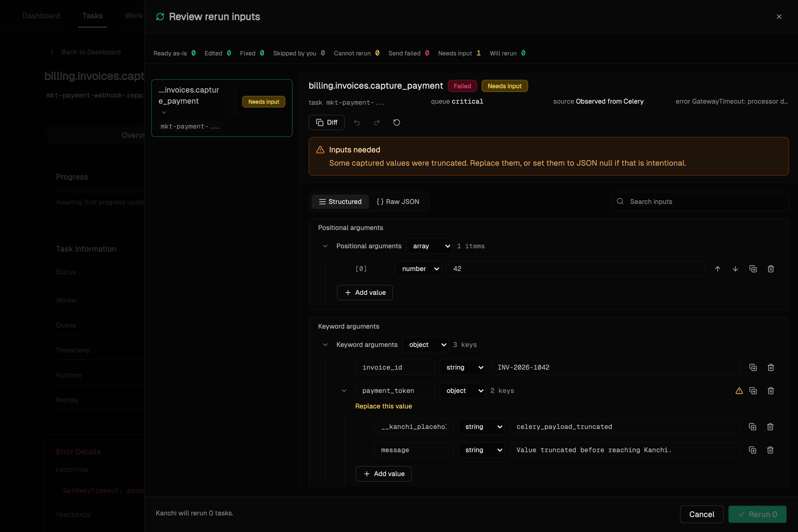Collapse the payment_token object chevron
The width and height of the screenshot is (798, 532).
tap(344, 390)
